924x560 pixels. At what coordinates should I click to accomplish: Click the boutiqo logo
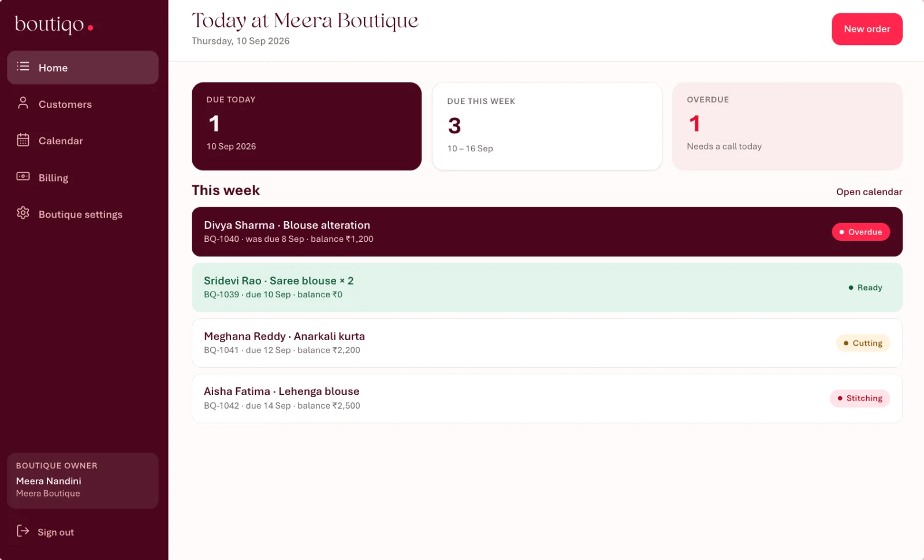pos(54,25)
